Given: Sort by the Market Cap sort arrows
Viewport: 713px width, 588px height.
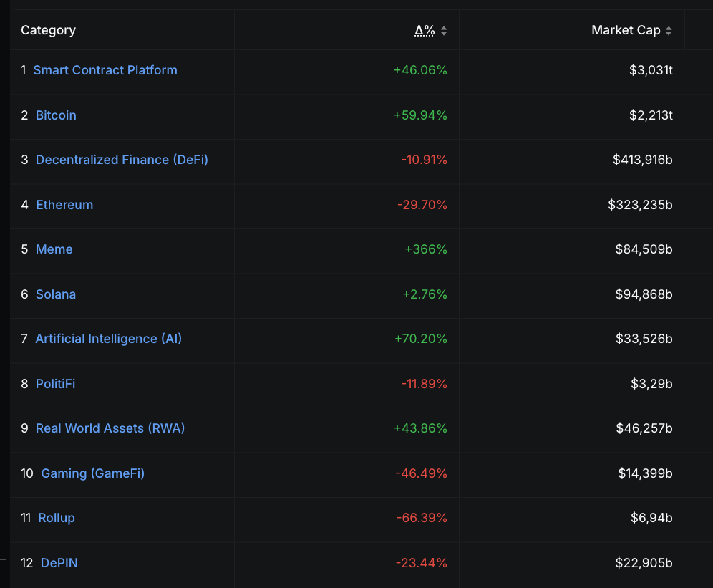Looking at the screenshot, I should (669, 31).
